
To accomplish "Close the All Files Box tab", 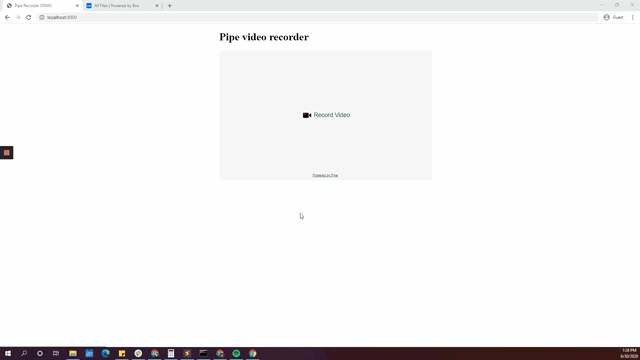I will click(x=157, y=6).
